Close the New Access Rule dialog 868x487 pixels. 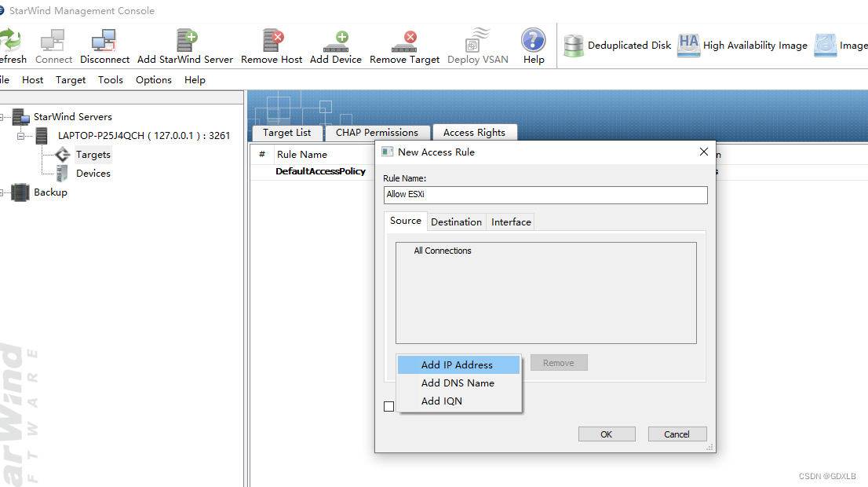[x=704, y=152]
